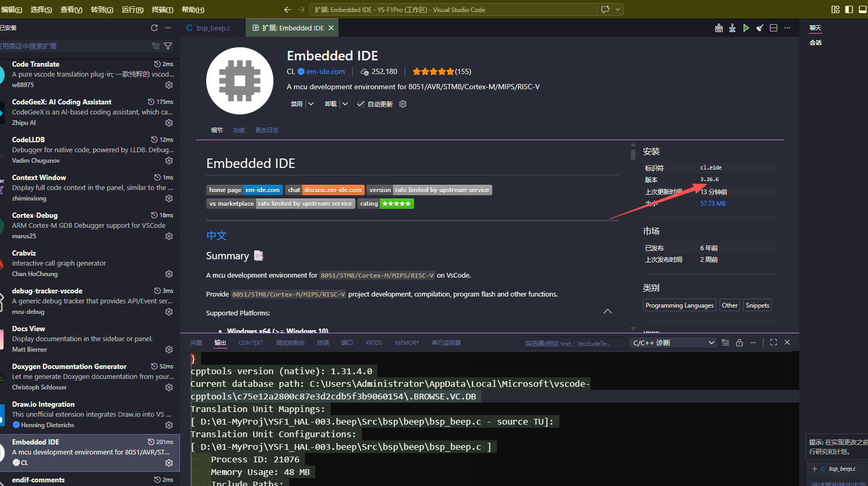Toggle the primary sidebar layout button
The image size is (868, 486).
(x=849, y=9)
